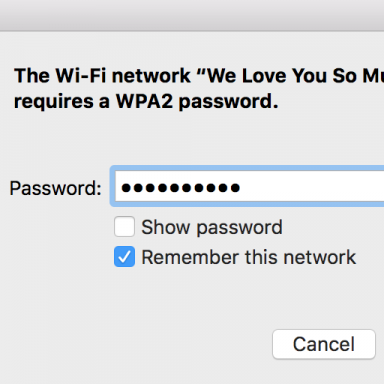Click the word "password" beside the unchecked box
This screenshot has height=384, width=384.
point(239,228)
